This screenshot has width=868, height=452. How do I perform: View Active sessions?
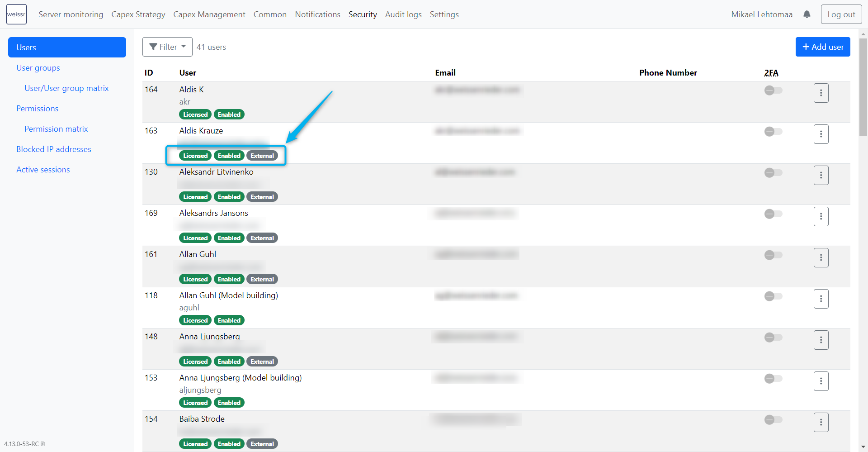(43, 170)
